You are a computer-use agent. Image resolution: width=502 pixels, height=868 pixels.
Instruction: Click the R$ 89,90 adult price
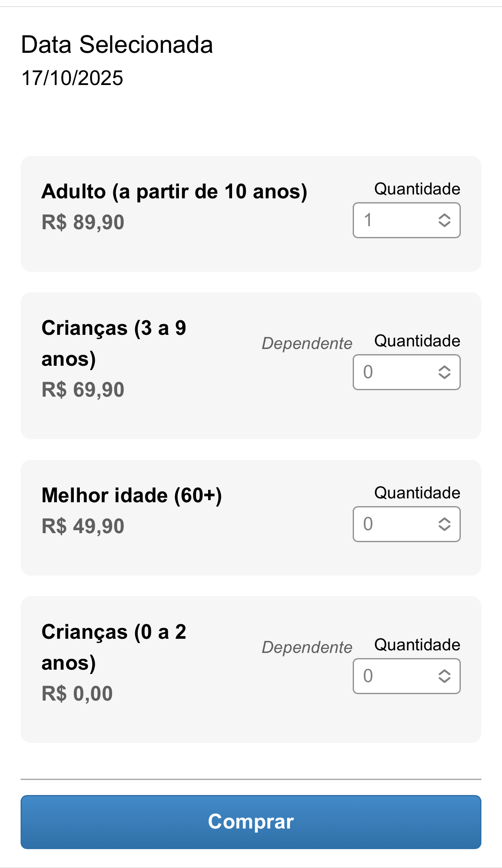tap(83, 222)
